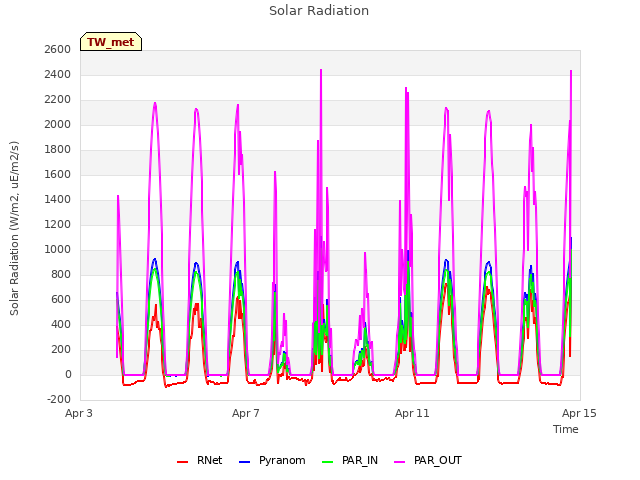The image size is (640, 480).
Task: Click the -200 y-axis tick label
Action: pyautogui.click(x=59, y=400)
